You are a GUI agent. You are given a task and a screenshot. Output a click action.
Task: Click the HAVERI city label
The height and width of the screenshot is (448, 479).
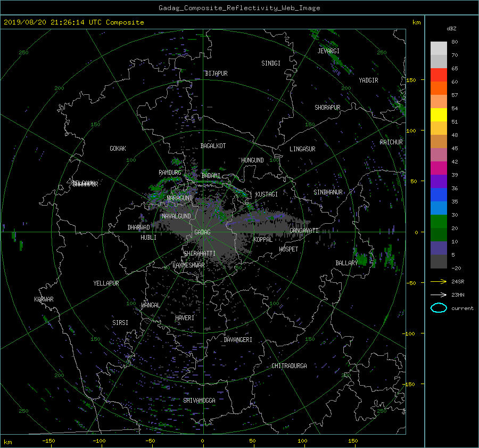tap(185, 318)
